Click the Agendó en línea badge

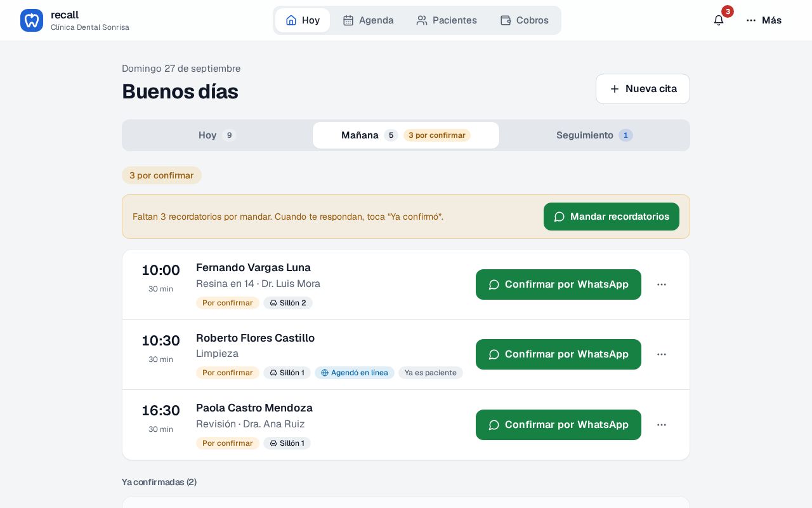[x=355, y=373]
